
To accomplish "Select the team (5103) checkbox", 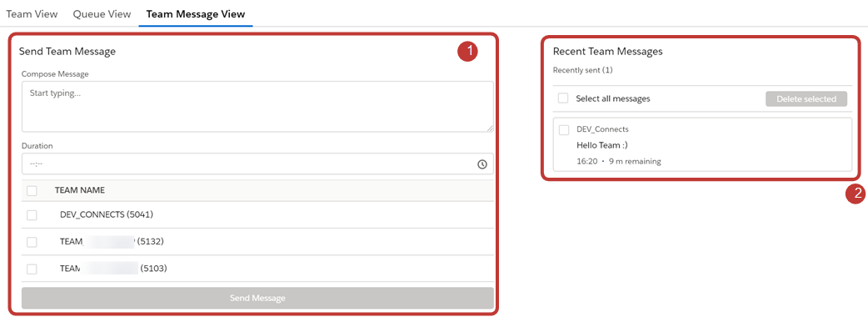I will (x=32, y=269).
